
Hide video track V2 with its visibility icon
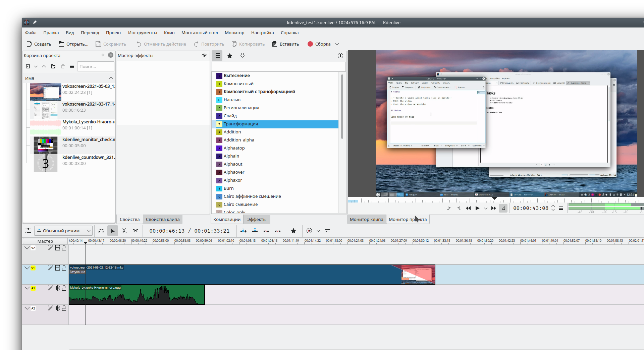57,248
